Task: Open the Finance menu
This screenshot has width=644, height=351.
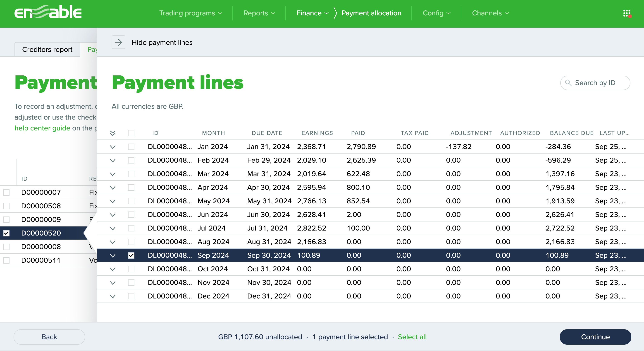Action: pos(312,13)
